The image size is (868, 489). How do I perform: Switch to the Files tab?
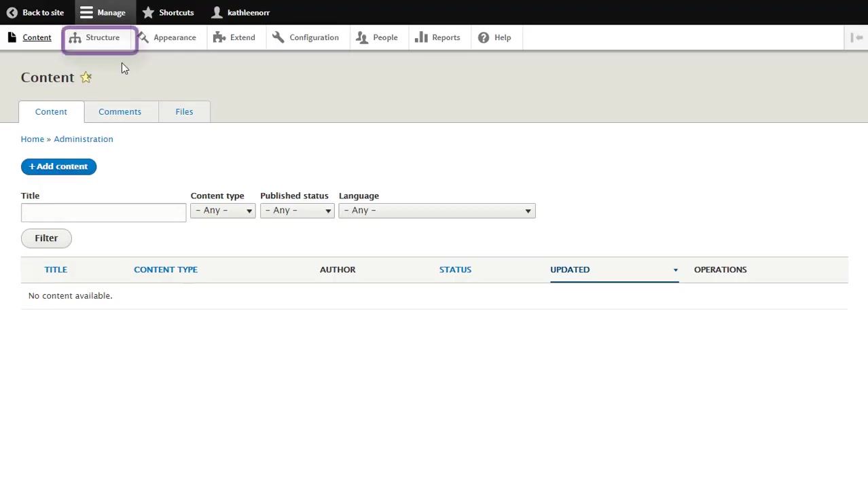[x=184, y=111]
